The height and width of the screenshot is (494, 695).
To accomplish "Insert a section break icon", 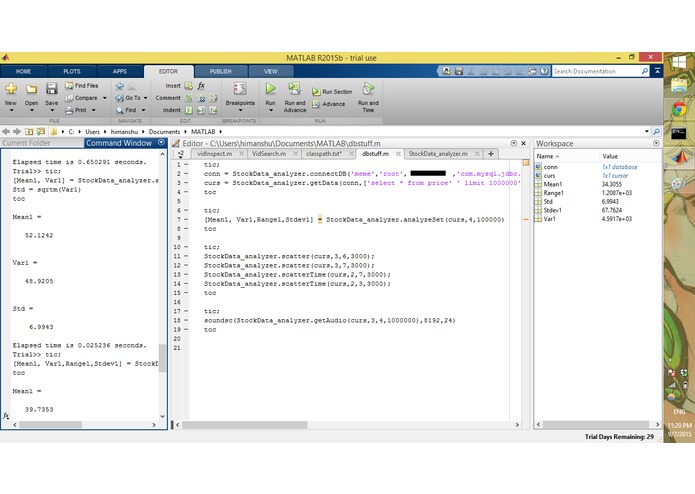I will 189,86.
